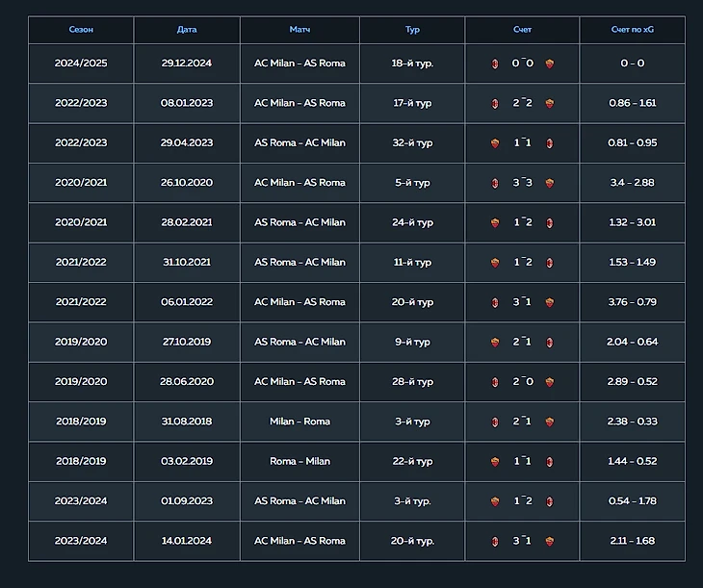This screenshot has height=588, width=703.
Task: Click the Roma crest in the 31.10.2021 row
Action: 495,263
